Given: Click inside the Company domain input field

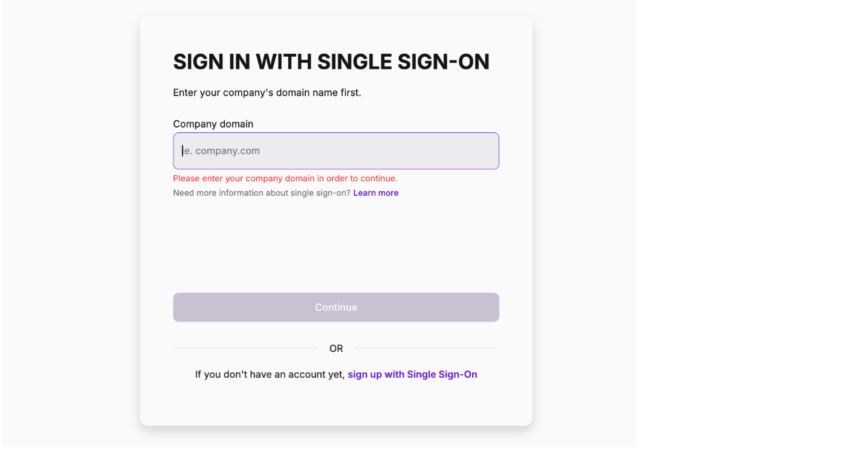Looking at the screenshot, I should (x=336, y=150).
